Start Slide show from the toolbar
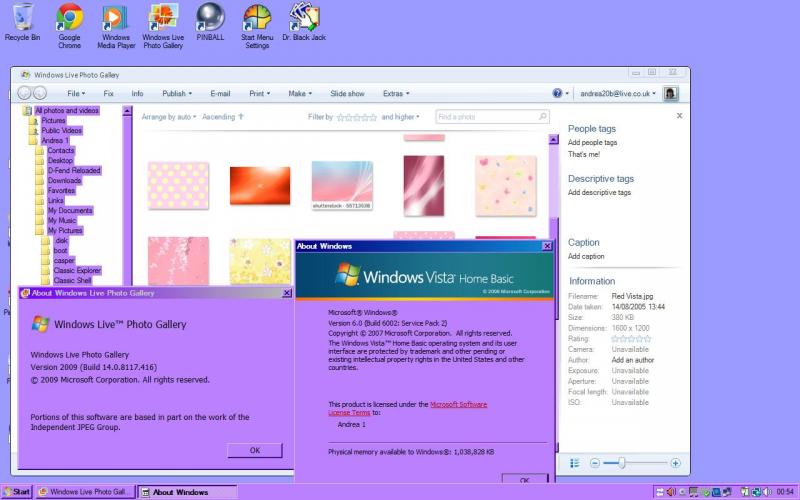Viewport: 800px width, 500px height. [347, 93]
